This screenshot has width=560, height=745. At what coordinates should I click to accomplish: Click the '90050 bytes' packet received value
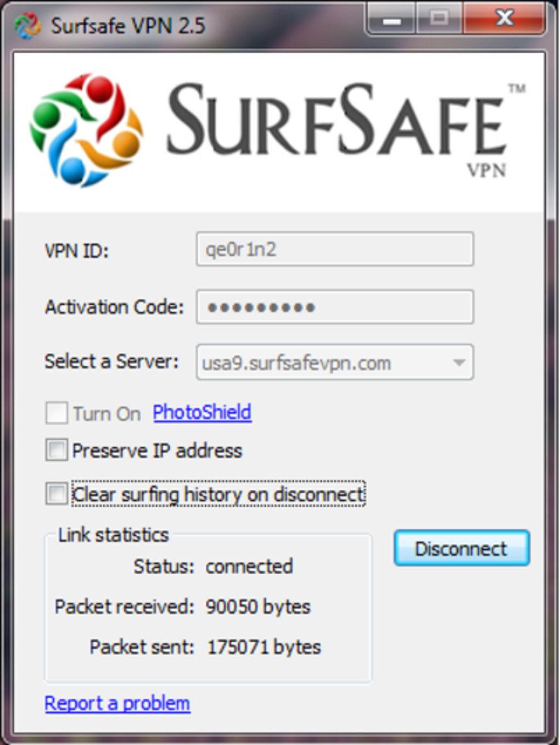coord(258,607)
